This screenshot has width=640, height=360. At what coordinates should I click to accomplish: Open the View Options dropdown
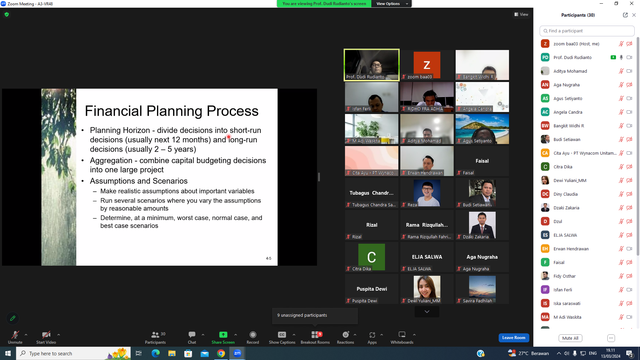click(391, 4)
